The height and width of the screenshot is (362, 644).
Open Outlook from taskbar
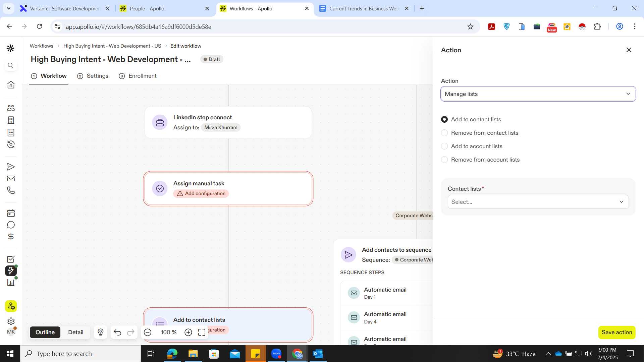(x=318, y=354)
